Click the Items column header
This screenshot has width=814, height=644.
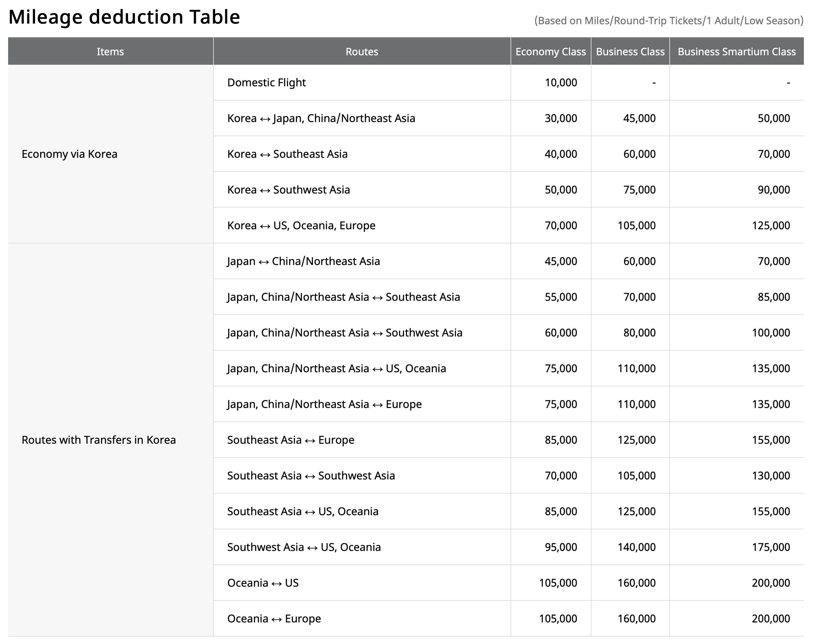[x=110, y=52]
